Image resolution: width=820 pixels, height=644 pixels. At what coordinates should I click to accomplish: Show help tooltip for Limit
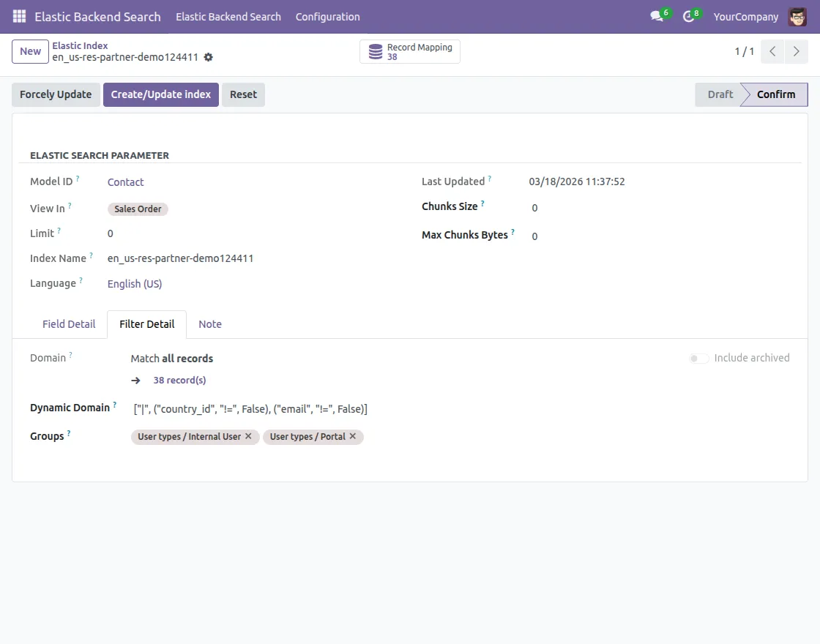coord(59,230)
